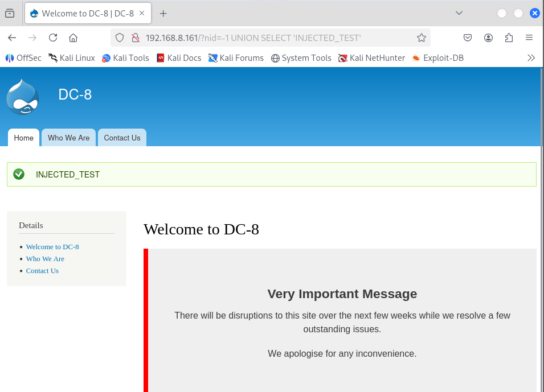The image size is (544, 392).
Task: Show more bookmarks with the overflow chevron
Action: 531,57
